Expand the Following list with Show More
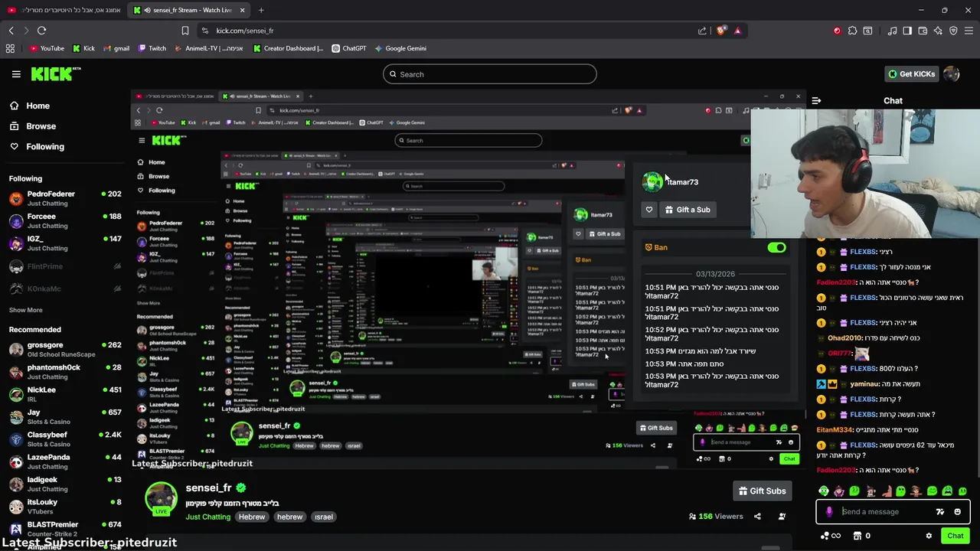The width and height of the screenshot is (980, 551). coord(25,310)
